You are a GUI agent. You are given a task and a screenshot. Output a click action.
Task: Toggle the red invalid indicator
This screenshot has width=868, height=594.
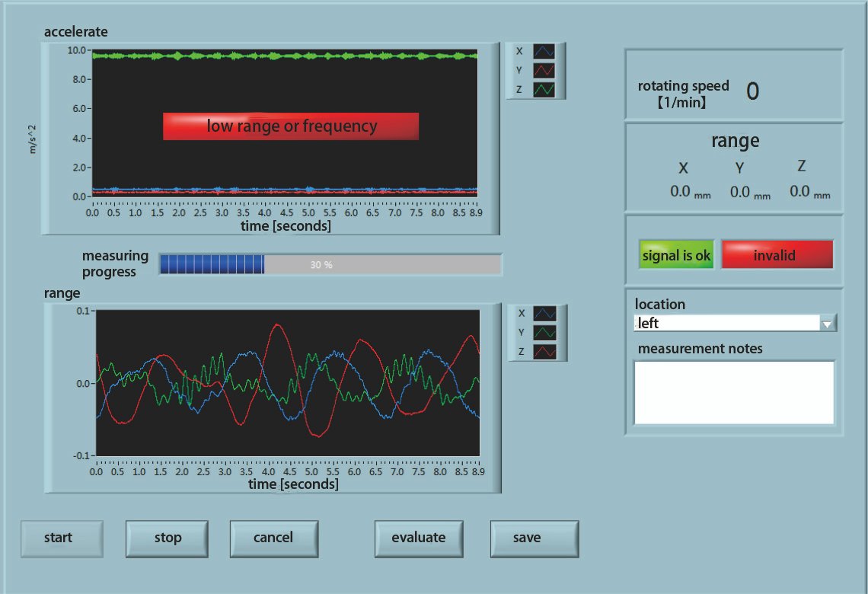(x=777, y=254)
